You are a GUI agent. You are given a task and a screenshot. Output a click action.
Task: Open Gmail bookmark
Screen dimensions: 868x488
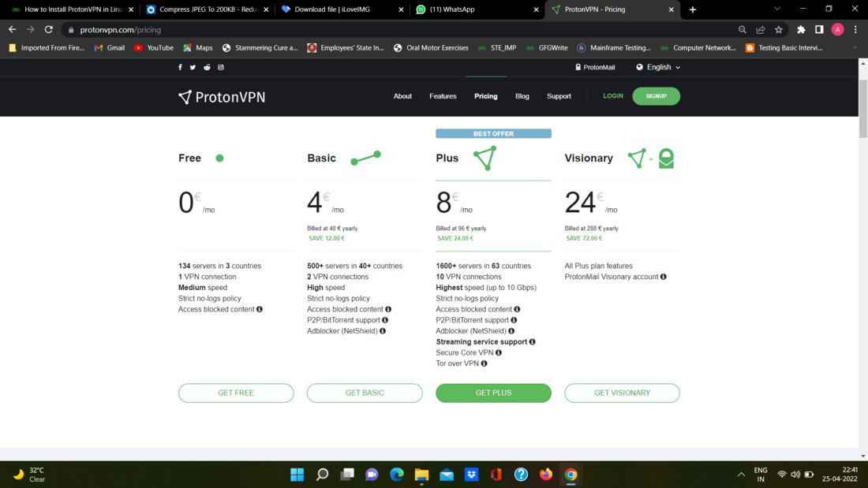tap(110, 47)
